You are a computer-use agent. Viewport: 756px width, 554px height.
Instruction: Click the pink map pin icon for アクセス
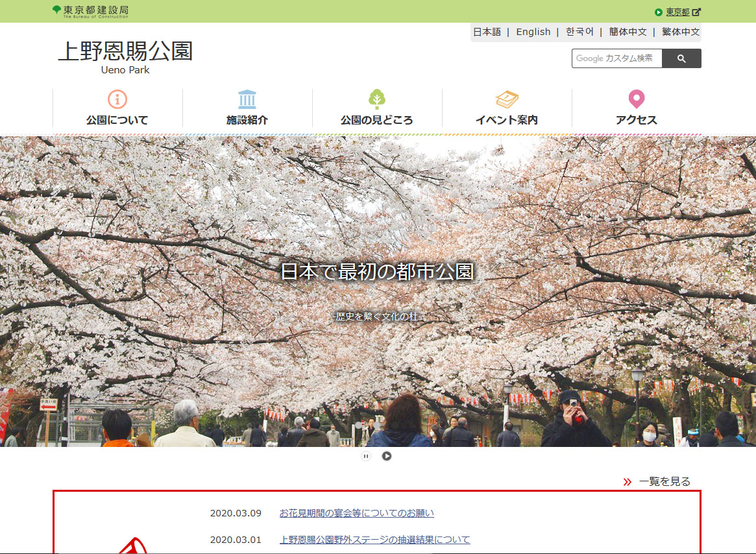637,99
